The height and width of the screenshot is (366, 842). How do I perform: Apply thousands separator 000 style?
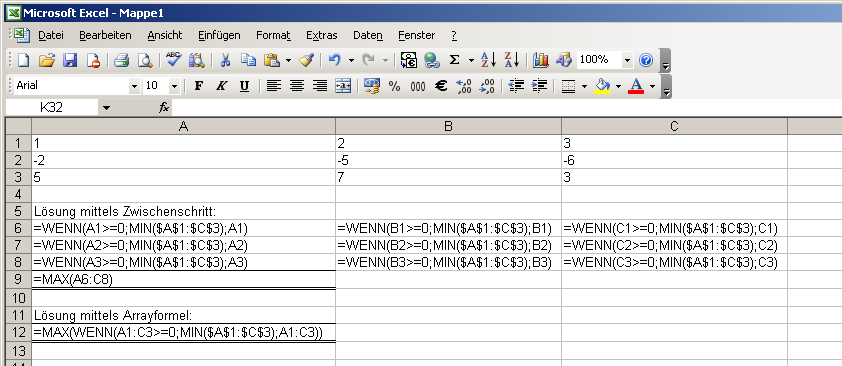tap(418, 86)
